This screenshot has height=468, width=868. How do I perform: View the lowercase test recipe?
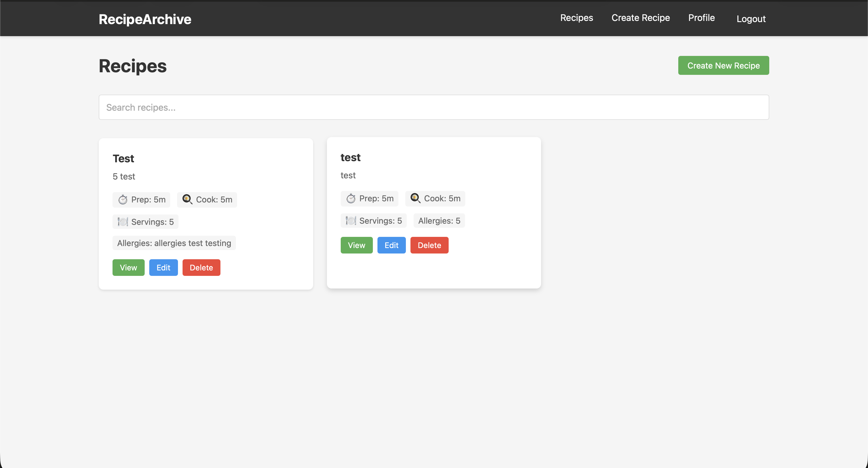click(356, 245)
